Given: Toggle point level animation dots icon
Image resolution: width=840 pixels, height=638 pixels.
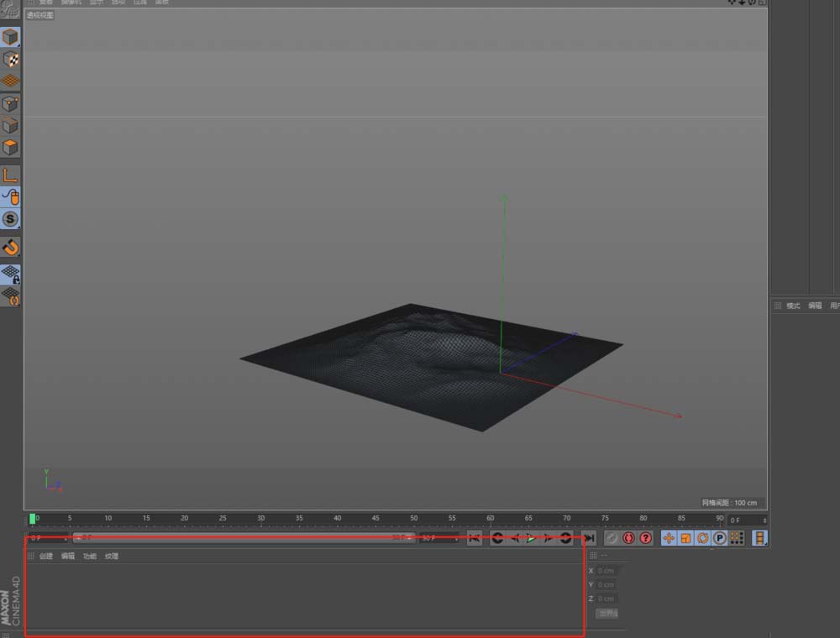Looking at the screenshot, I should point(737,538).
